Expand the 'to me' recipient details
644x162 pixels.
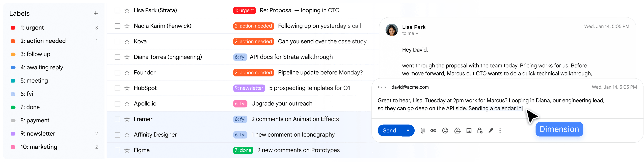pos(417,33)
